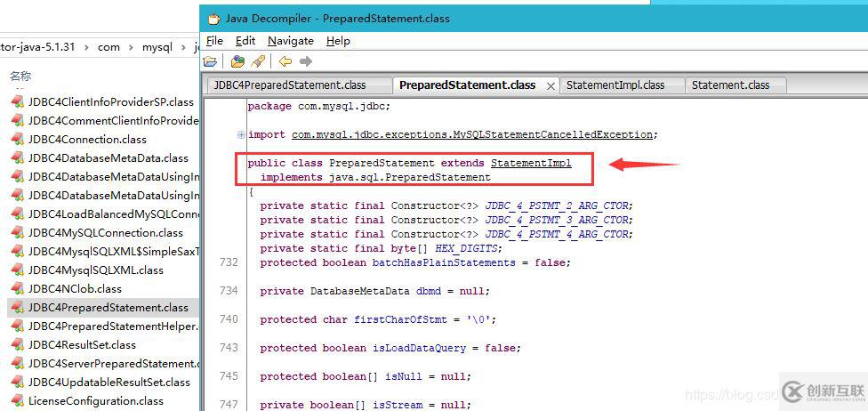Follow the StatementImpl superclass link
The width and height of the screenshot is (868, 411).
coord(531,163)
